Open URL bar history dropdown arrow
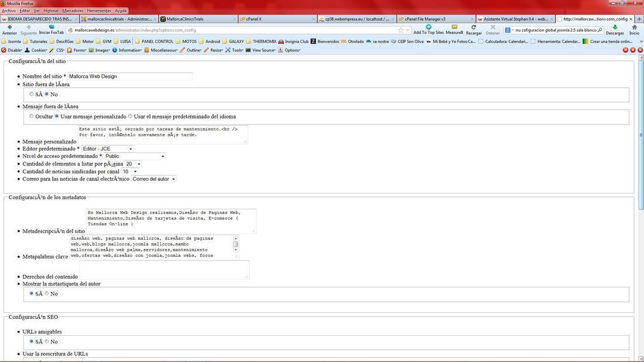644x362 pixels. click(x=407, y=30)
